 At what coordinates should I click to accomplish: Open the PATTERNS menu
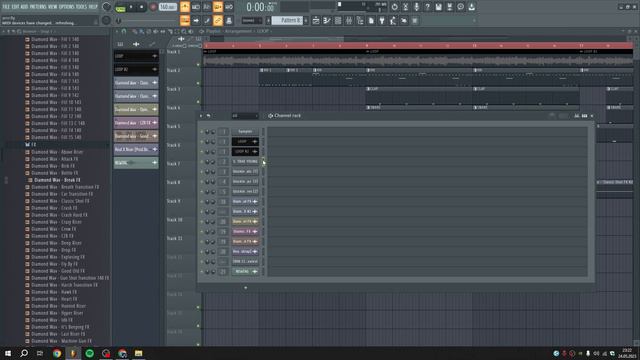coord(38,7)
